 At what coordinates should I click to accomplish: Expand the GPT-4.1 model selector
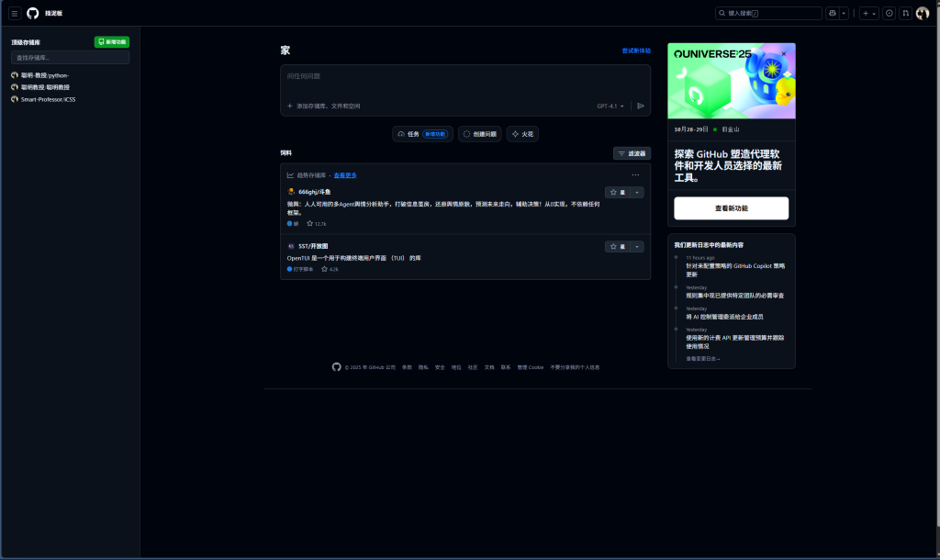[610, 106]
